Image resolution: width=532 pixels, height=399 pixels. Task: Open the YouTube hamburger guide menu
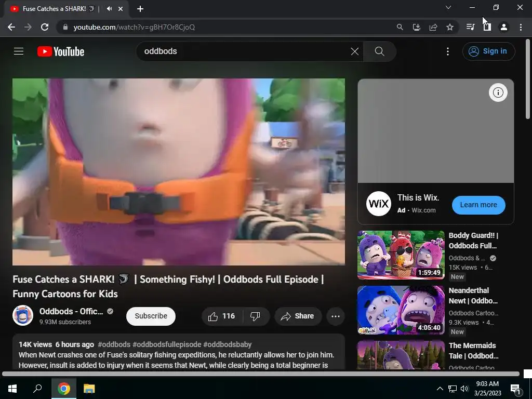click(19, 51)
